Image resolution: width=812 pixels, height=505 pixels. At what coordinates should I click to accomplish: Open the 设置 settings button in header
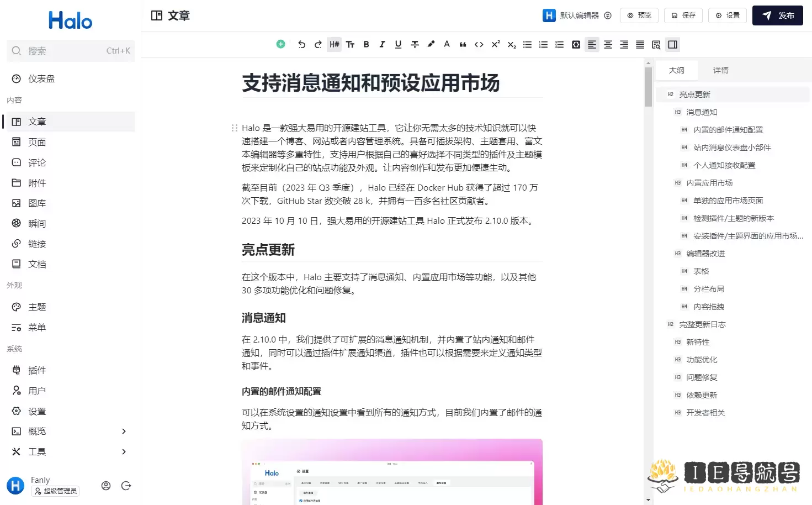click(728, 15)
